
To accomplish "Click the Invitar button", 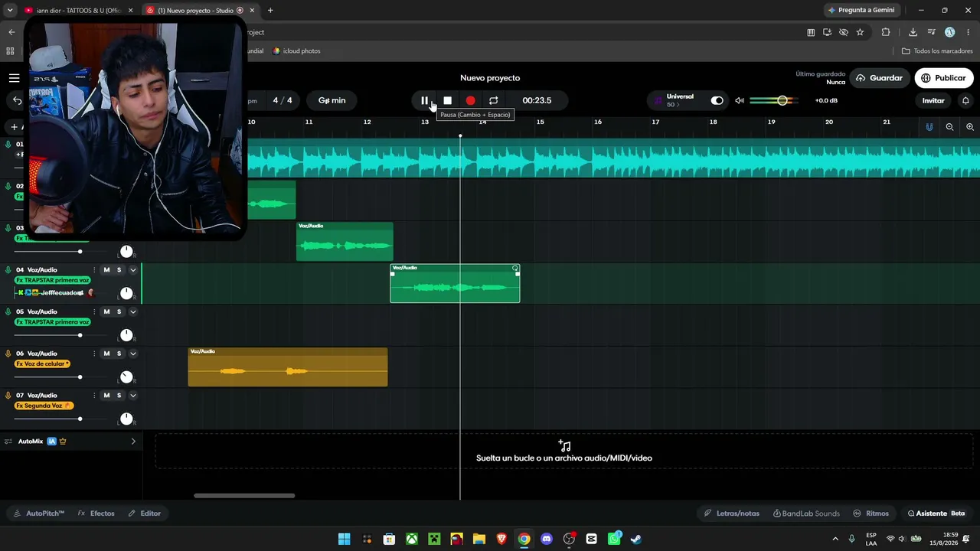I will point(933,100).
